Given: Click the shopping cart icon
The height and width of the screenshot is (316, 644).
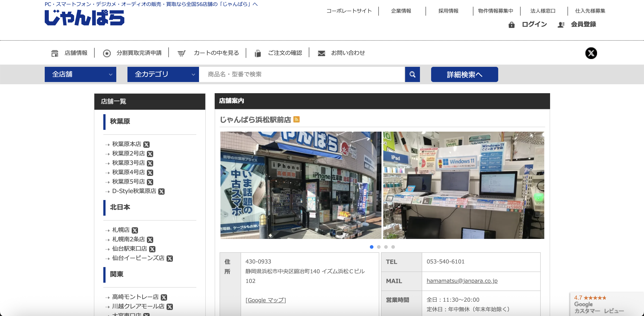Looking at the screenshot, I should [x=182, y=53].
